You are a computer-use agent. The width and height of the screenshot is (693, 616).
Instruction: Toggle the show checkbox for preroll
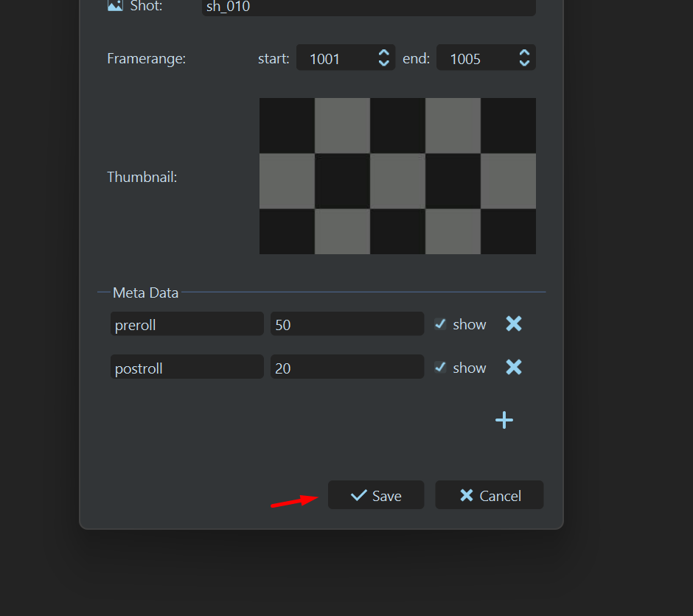[440, 324]
